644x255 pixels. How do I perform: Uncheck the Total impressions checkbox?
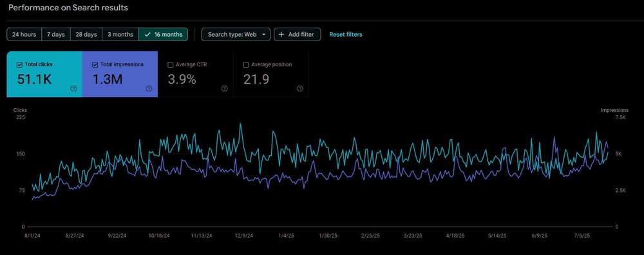(x=95, y=64)
